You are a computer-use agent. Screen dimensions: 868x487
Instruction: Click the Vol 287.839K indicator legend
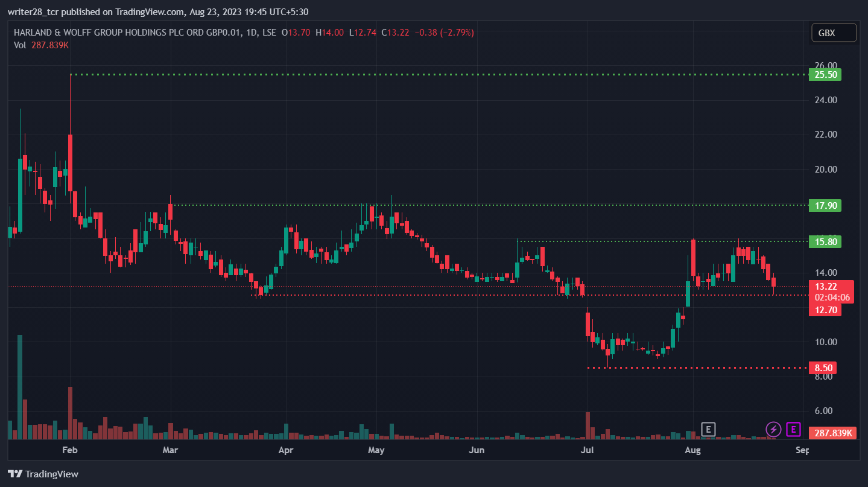[x=41, y=45]
